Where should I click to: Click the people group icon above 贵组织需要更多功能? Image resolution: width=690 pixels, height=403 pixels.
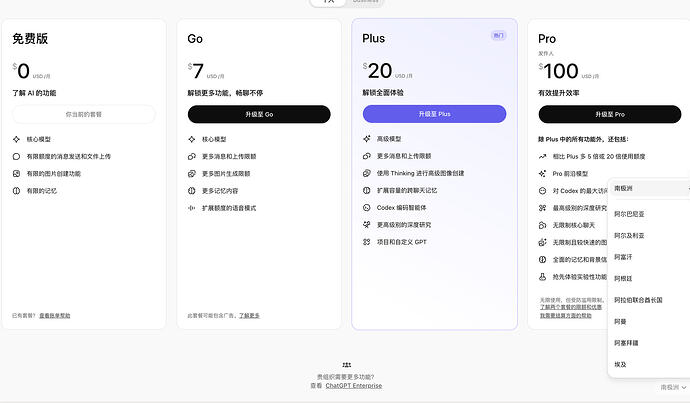point(347,365)
